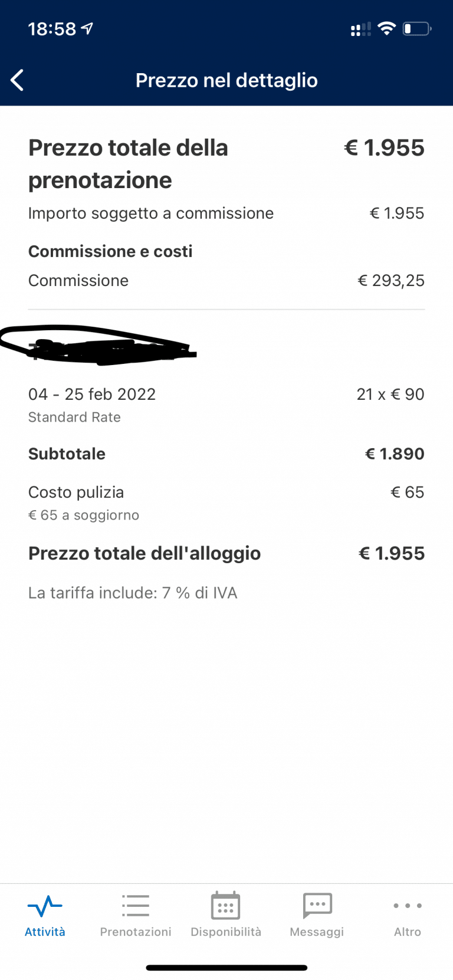Viewport: 453px width, 980px height.
Task: Tap the Prezzo nel dettaglio title
Action: coord(226,80)
